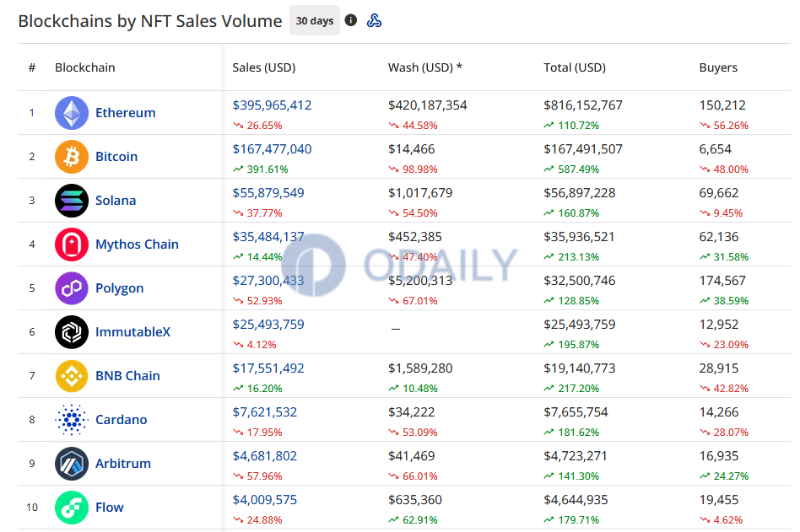The image size is (800, 532).
Task: Select Flow wash value $635,360
Action: click(415, 499)
